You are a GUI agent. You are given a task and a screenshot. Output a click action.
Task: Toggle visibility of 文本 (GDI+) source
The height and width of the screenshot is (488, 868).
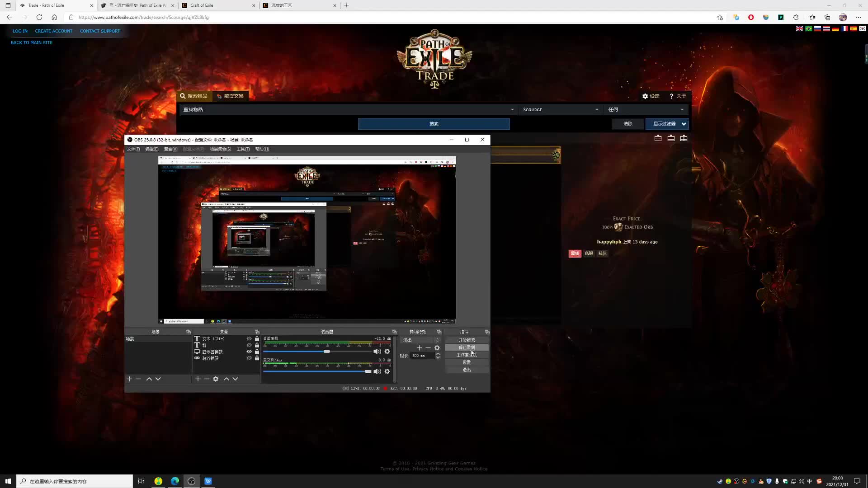[x=249, y=338]
